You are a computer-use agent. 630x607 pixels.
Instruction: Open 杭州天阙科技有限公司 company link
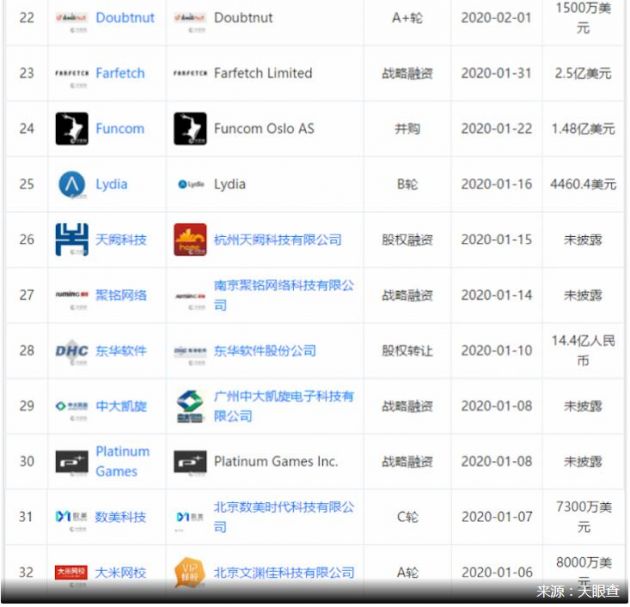click(x=278, y=239)
